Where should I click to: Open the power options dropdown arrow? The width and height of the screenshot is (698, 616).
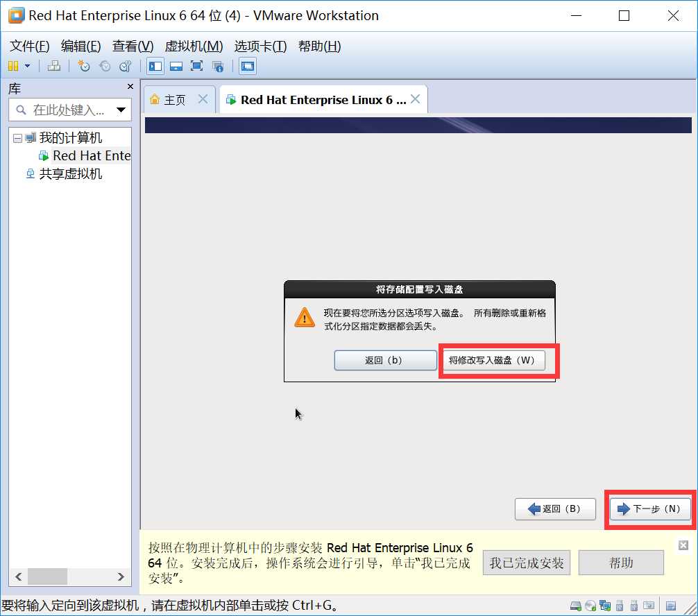27,67
